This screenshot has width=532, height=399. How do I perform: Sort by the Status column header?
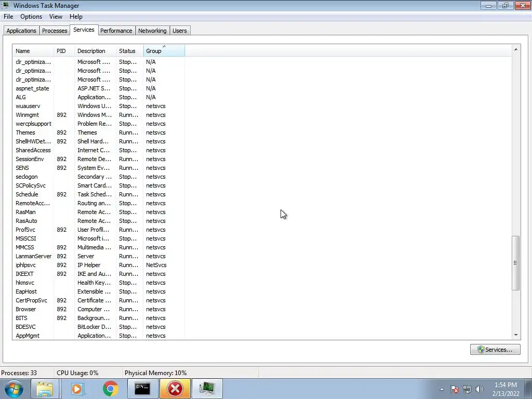click(129, 51)
